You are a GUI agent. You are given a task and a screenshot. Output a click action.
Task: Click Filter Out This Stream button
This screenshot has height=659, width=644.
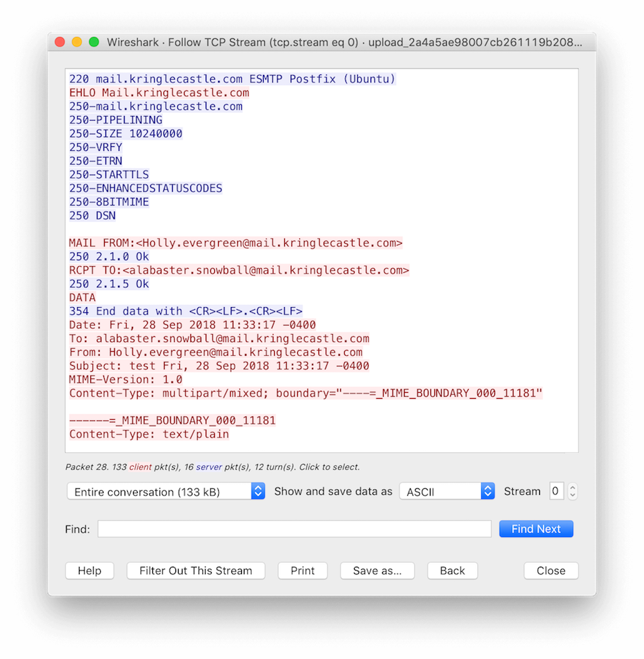click(x=196, y=571)
